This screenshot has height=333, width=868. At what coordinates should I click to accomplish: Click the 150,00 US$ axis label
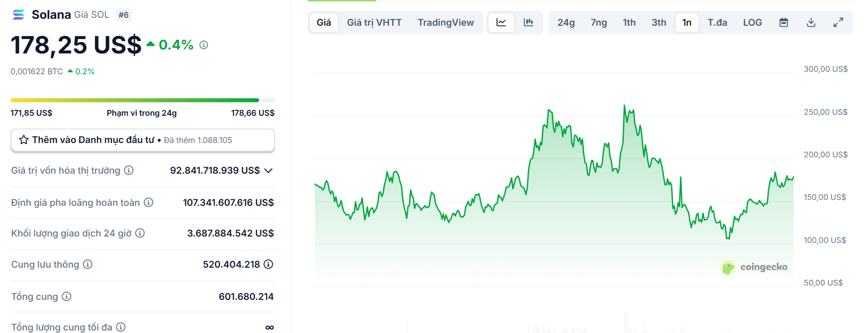click(825, 197)
